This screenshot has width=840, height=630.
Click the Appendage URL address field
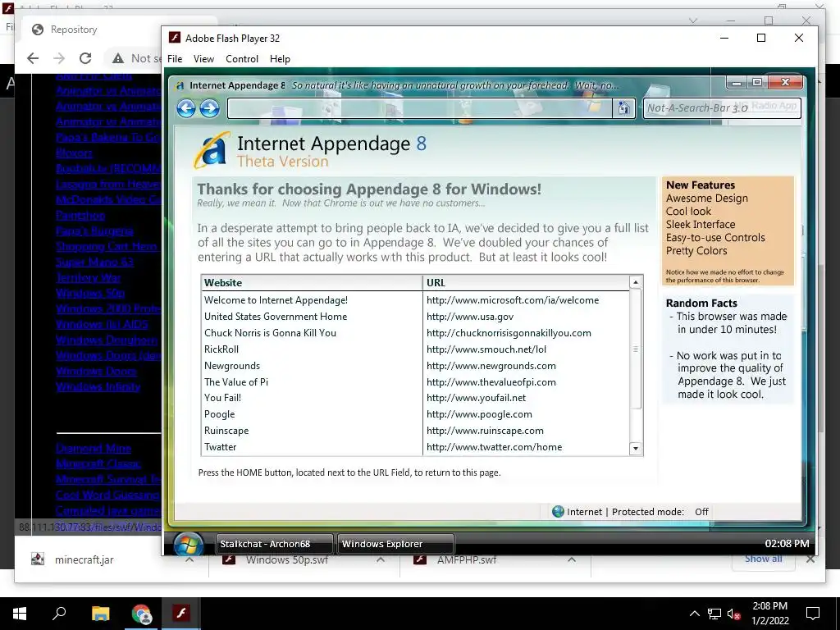pyautogui.click(x=419, y=108)
